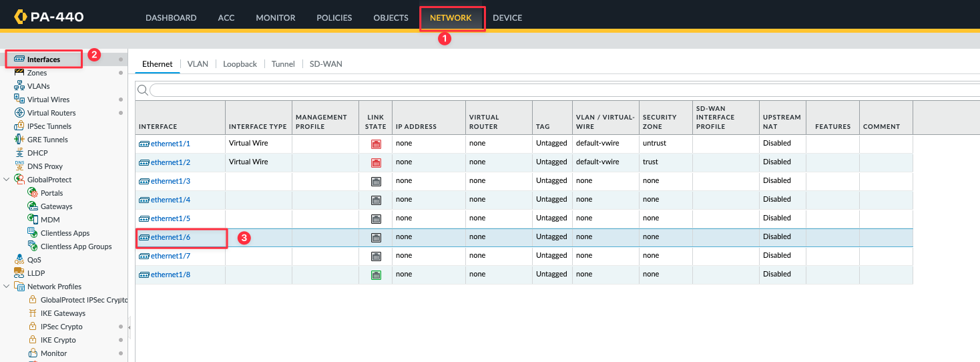Open the Loopback tab
This screenshot has height=362, width=980.
pyautogui.click(x=240, y=63)
